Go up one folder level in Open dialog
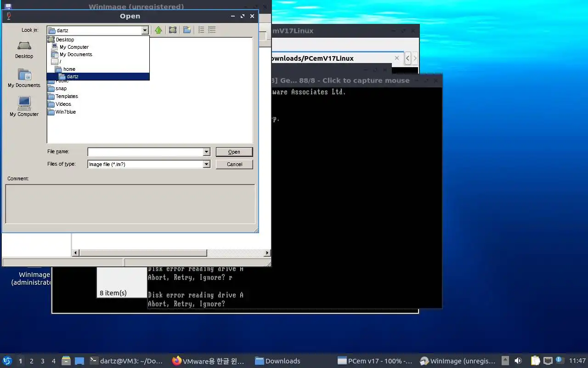Screen dimensions: 588x368 coord(158,30)
